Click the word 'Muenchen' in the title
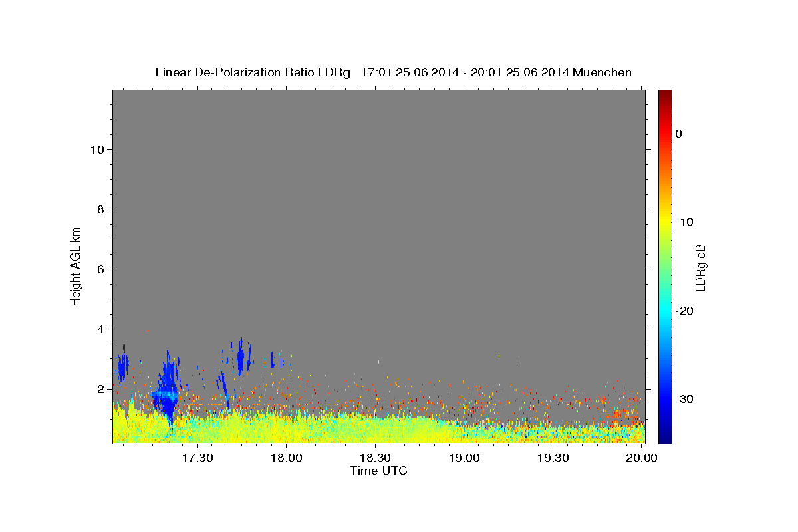The width and height of the screenshot is (798, 532). point(602,72)
